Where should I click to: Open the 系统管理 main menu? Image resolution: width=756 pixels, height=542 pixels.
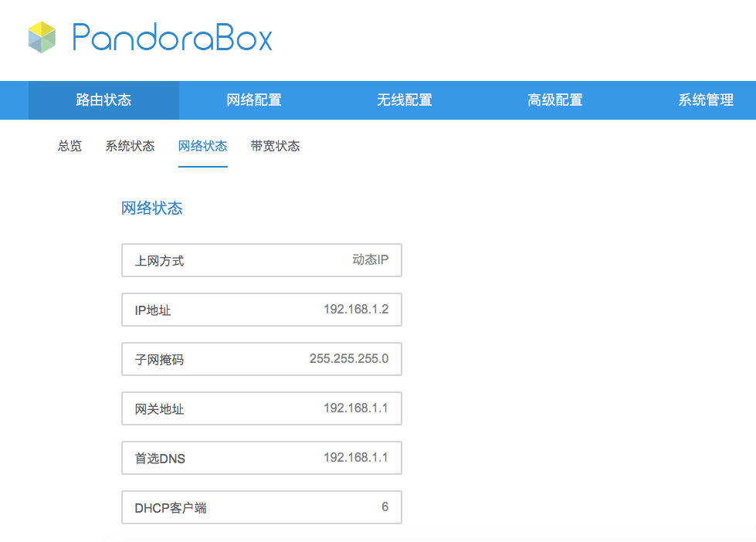click(x=706, y=100)
